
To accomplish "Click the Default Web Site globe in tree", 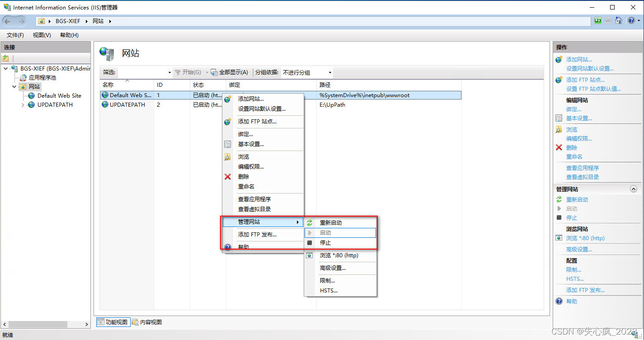I will (31, 96).
